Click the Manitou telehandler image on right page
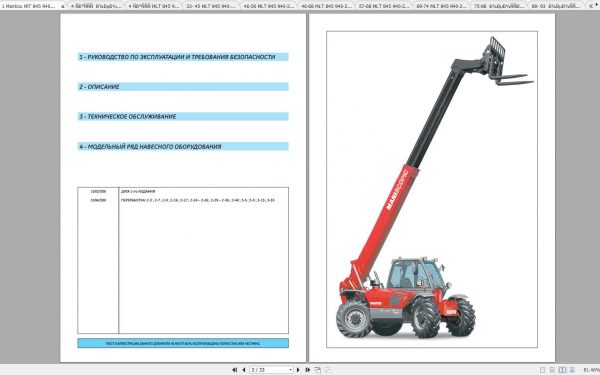Screen dimensions: 600x375 point(432,189)
